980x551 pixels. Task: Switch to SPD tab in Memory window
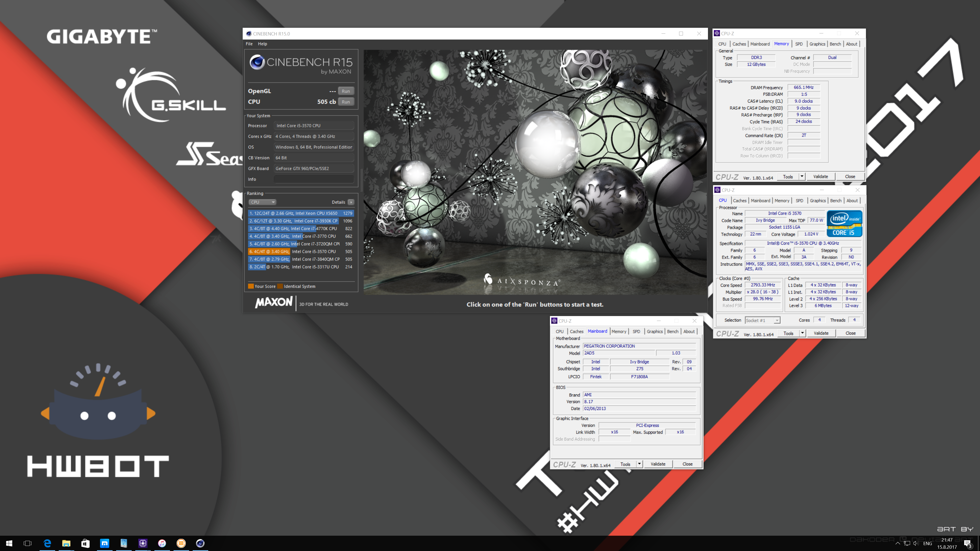[799, 44]
